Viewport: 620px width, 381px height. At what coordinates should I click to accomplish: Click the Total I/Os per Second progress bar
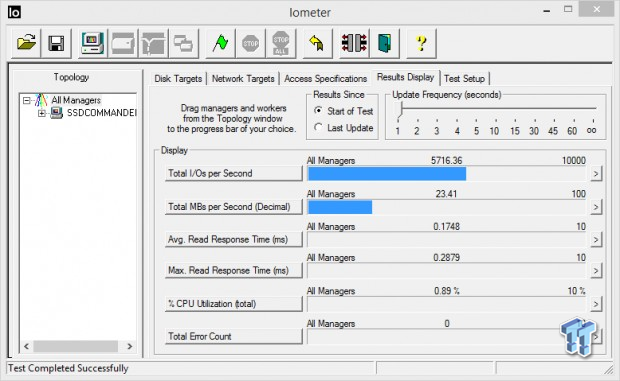click(447, 174)
